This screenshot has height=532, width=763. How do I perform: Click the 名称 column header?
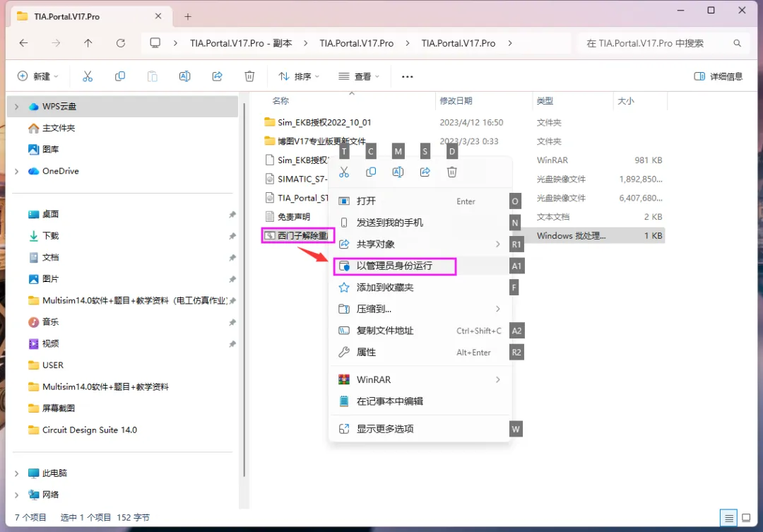(x=280, y=101)
